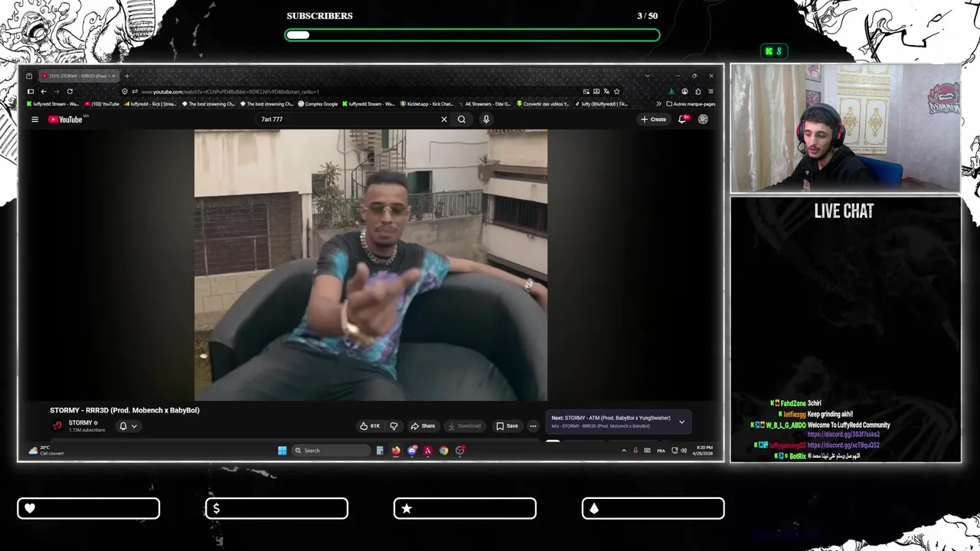Click W_B_L_G_ABDO username in chat
Image resolution: width=980 pixels, height=551 pixels.
coord(786,425)
